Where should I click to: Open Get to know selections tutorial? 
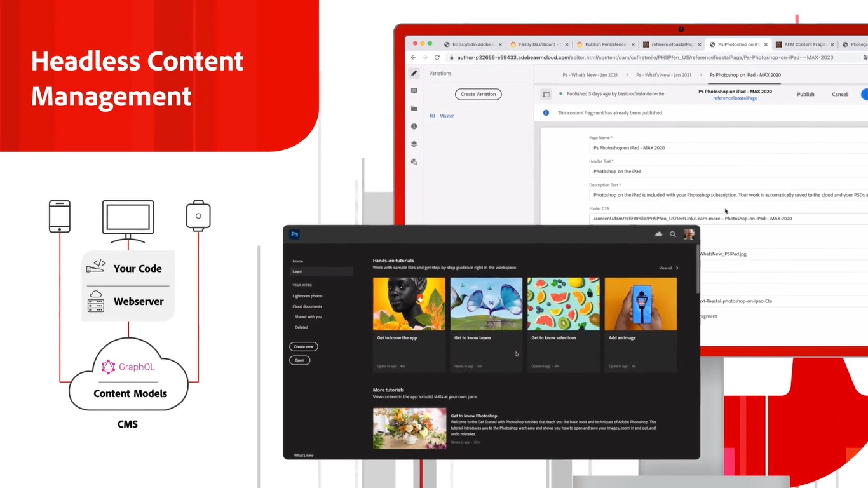[564, 324]
